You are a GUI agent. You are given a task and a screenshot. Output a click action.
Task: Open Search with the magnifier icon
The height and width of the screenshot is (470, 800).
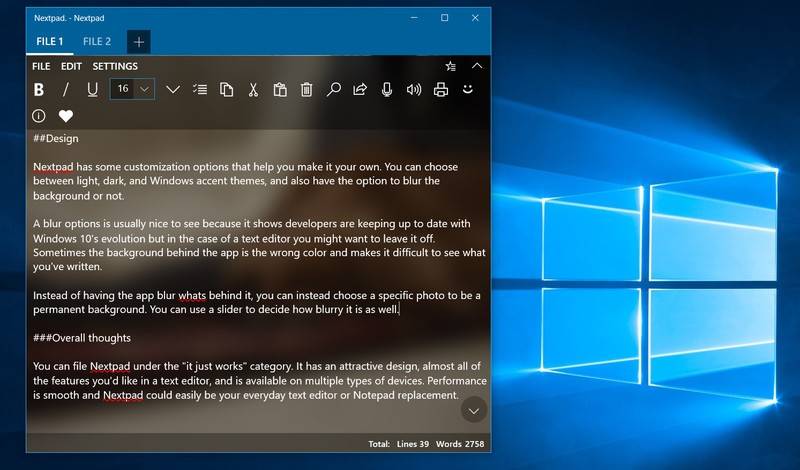pos(333,90)
